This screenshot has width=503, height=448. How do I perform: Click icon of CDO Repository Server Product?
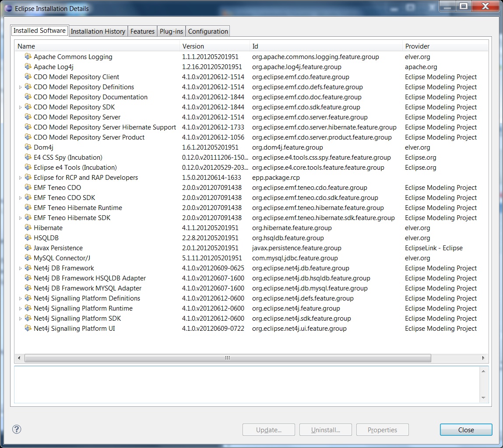28,137
